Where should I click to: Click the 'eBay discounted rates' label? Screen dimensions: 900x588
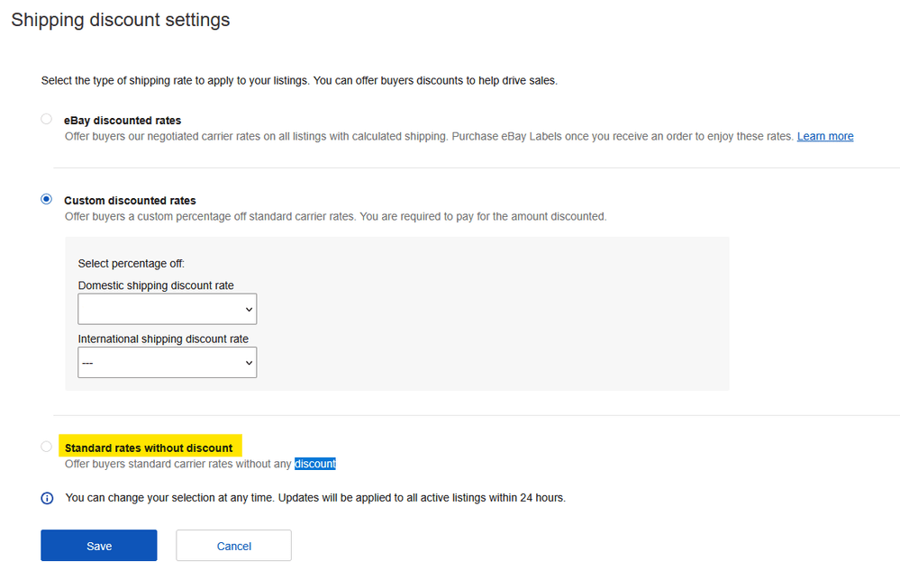123,121
